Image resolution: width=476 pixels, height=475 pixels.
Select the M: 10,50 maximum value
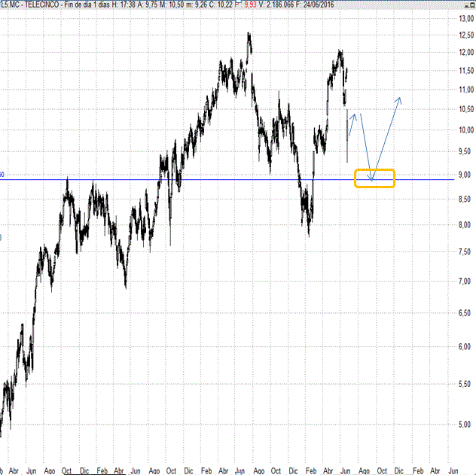click(x=172, y=5)
